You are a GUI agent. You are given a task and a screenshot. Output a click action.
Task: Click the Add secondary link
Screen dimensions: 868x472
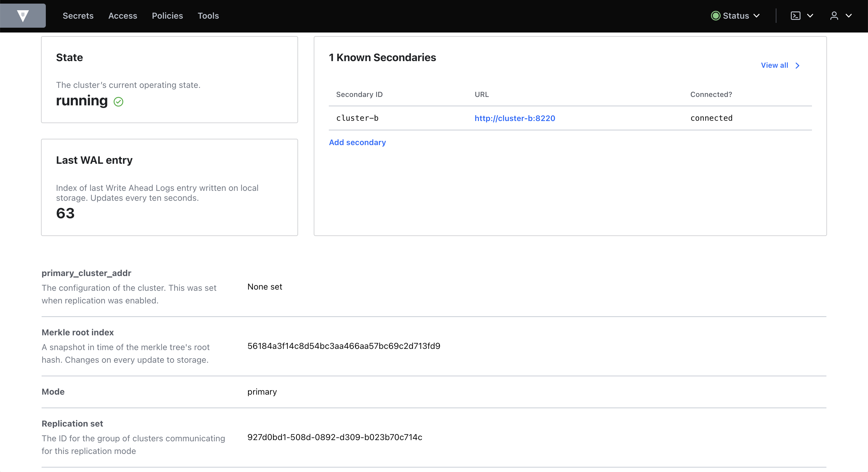[x=357, y=142]
